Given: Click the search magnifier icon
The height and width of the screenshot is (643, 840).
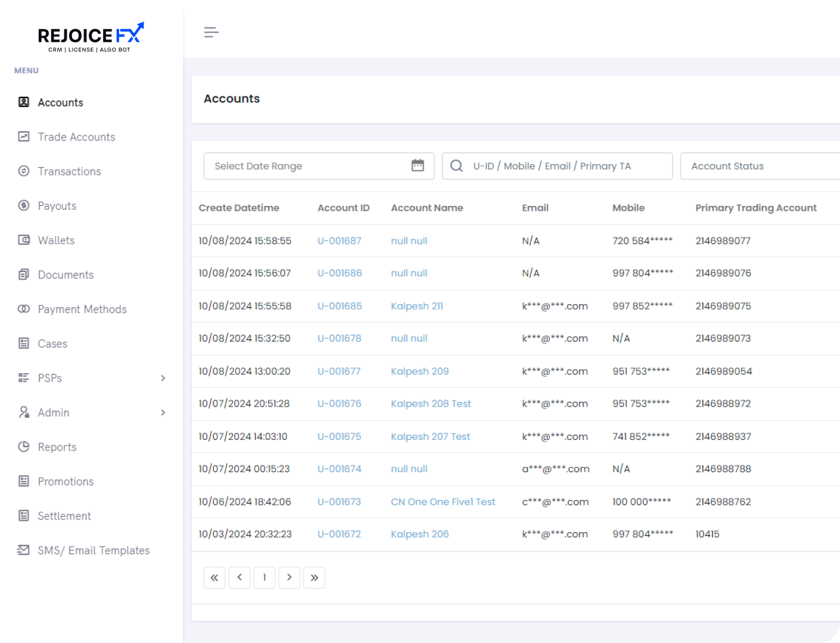Looking at the screenshot, I should pyautogui.click(x=456, y=166).
